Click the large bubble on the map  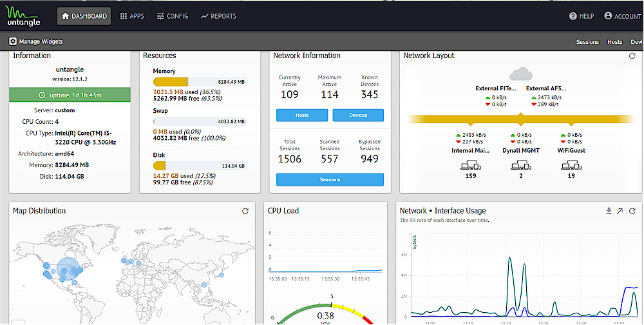tap(68, 270)
